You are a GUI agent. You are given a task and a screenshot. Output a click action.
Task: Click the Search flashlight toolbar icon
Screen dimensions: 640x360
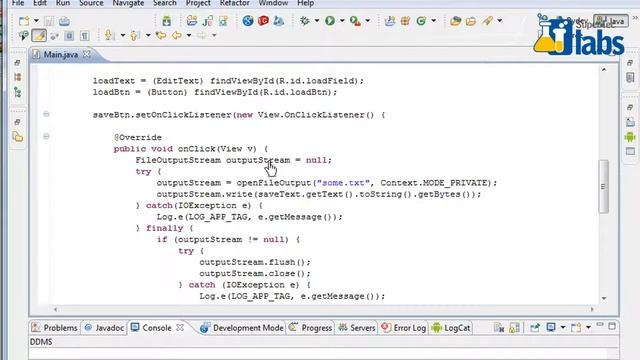487,20
